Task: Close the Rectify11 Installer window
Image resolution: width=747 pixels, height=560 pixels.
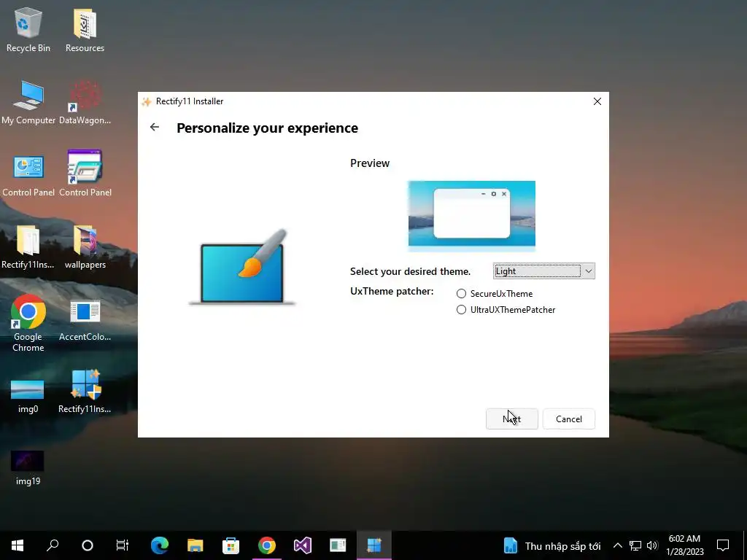Action: click(597, 101)
